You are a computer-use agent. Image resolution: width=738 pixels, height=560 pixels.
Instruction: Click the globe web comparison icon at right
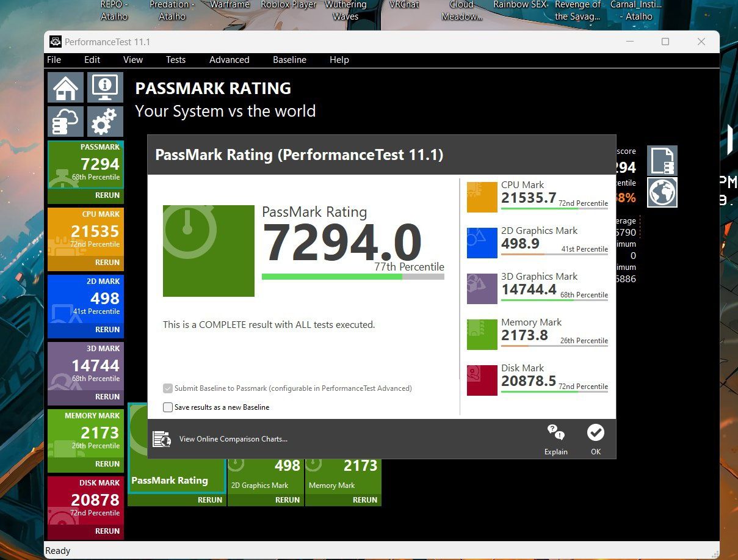(x=662, y=192)
